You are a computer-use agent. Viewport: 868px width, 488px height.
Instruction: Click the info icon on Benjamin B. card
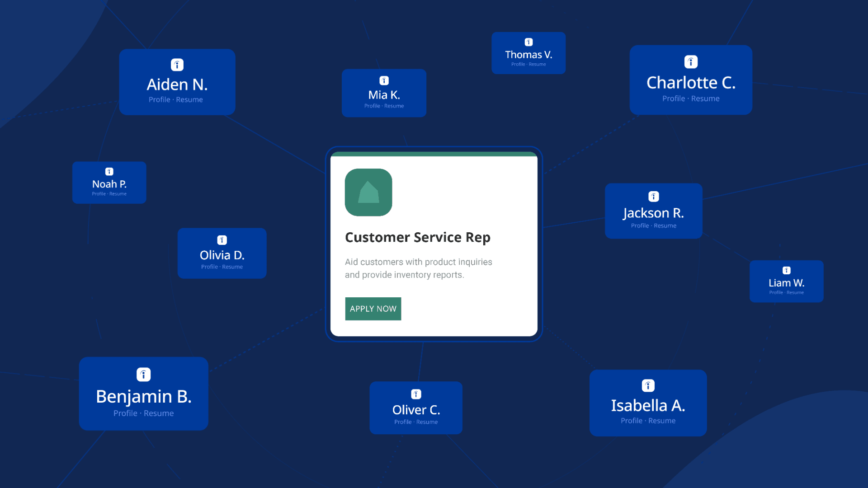144,375
